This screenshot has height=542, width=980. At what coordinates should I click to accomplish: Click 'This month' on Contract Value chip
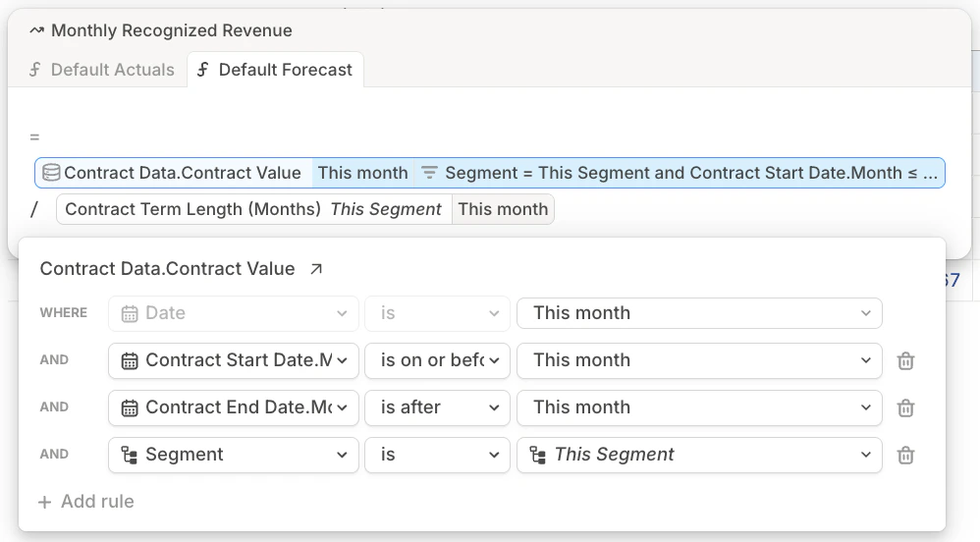pyautogui.click(x=362, y=173)
